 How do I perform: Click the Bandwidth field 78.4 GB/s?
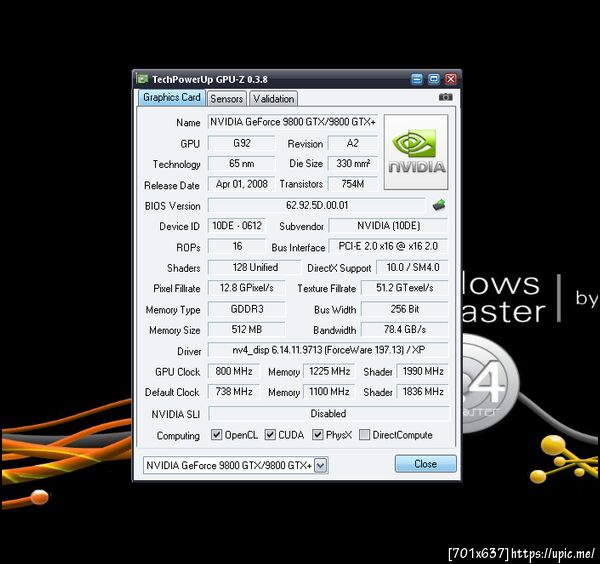tap(404, 329)
